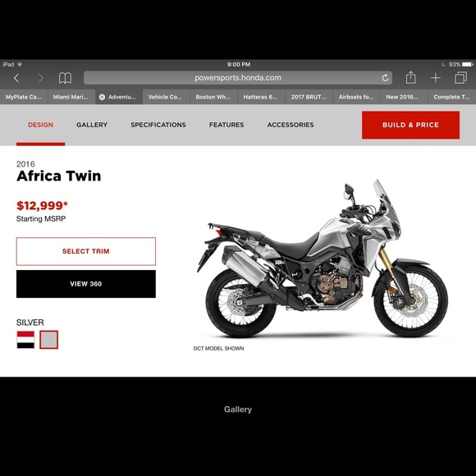The width and height of the screenshot is (476, 476).
Task: Open the bookmarks book icon
Action: (x=65, y=78)
